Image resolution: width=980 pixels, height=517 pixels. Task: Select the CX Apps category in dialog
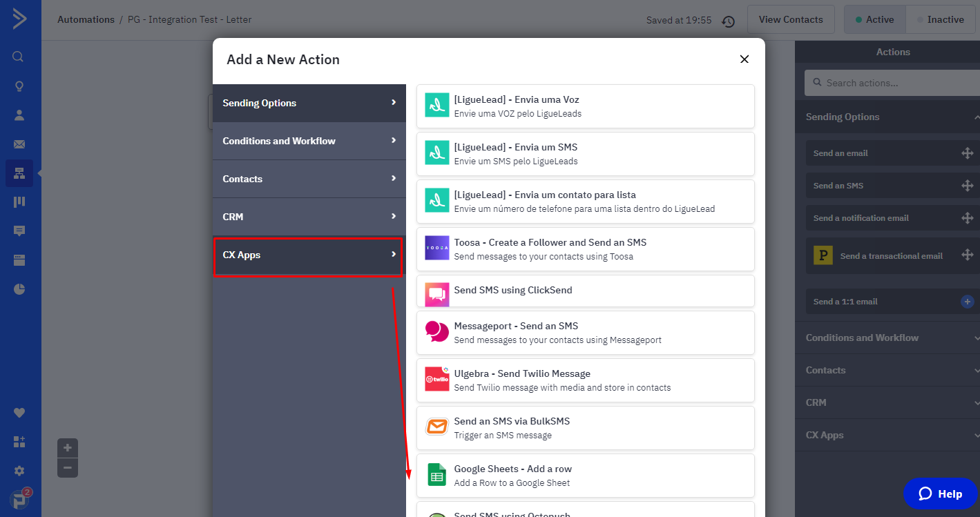tap(309, 255)
